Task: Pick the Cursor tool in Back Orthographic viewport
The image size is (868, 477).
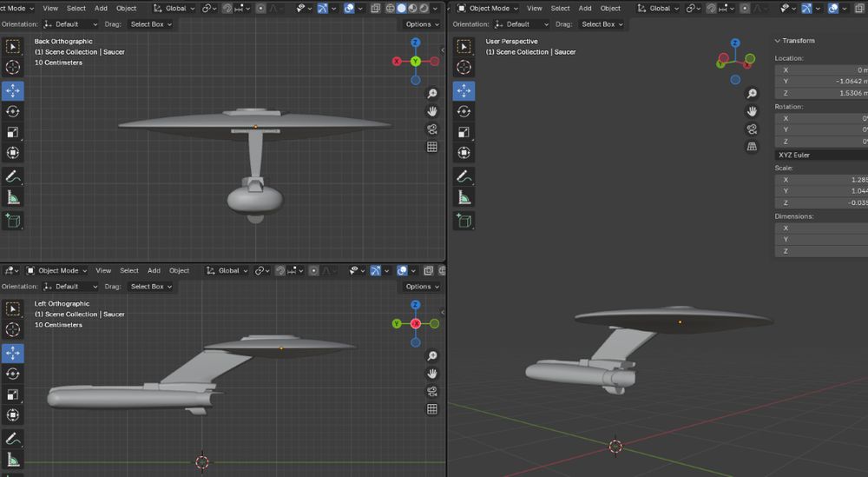Action: pos(13,67)
